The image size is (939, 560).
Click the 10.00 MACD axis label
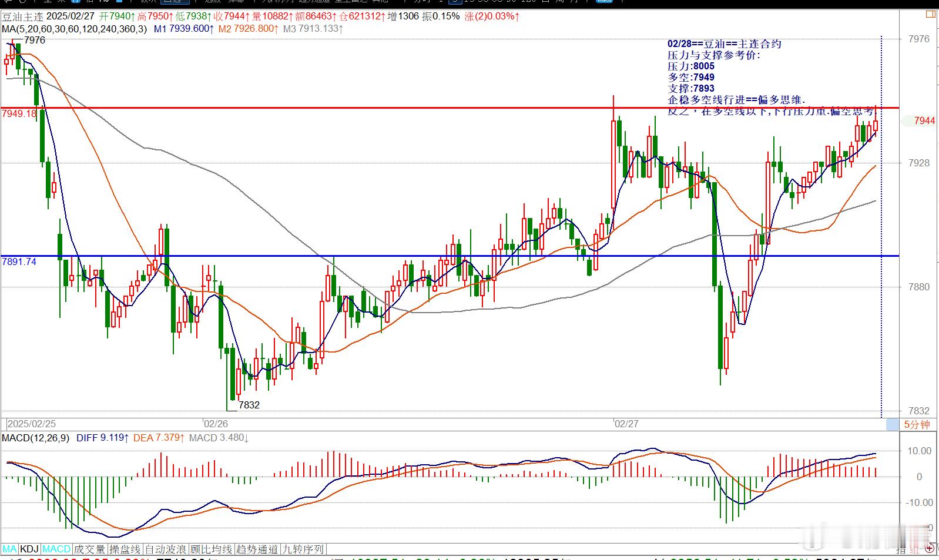tap(920, 451)
